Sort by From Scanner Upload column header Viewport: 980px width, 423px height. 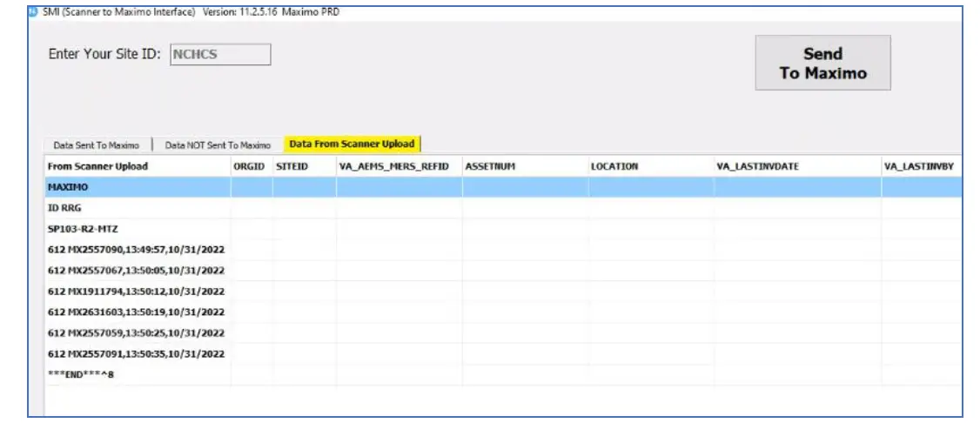[97, 166]
